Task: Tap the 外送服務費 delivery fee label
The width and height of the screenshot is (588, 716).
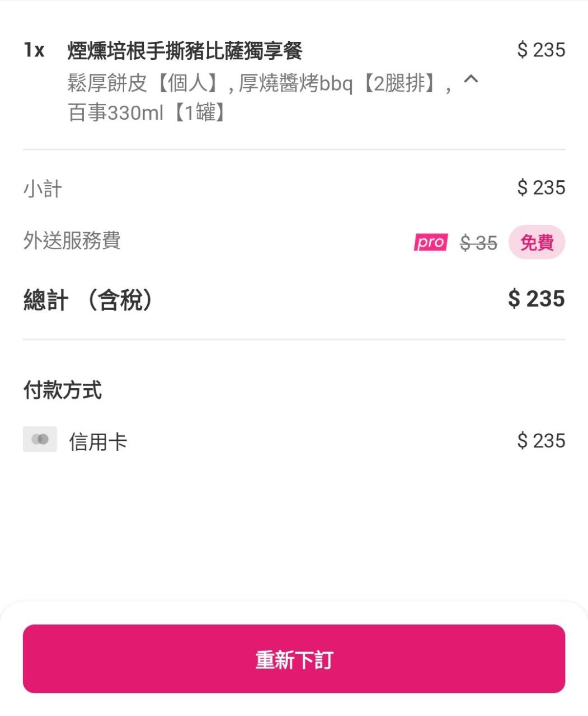Action: 72,241
